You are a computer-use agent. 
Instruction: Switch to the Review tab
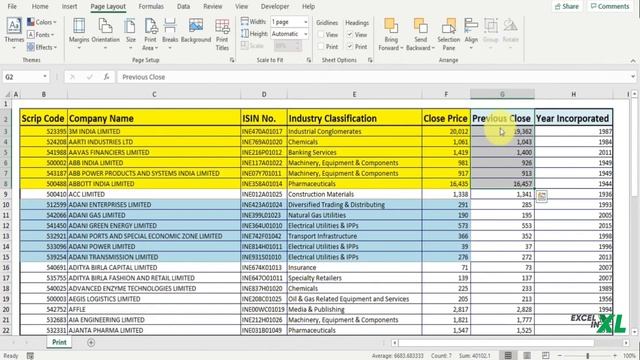(213, 7)
